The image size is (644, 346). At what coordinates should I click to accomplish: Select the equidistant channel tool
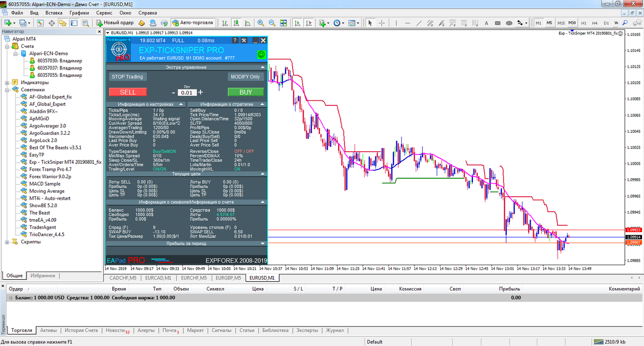click(x=430, y=23)
